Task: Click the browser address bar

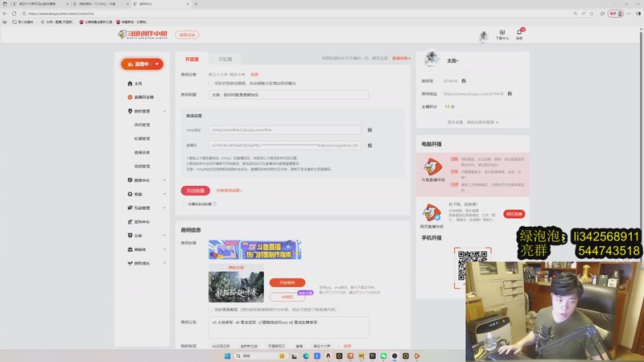Action: point(298,14)
